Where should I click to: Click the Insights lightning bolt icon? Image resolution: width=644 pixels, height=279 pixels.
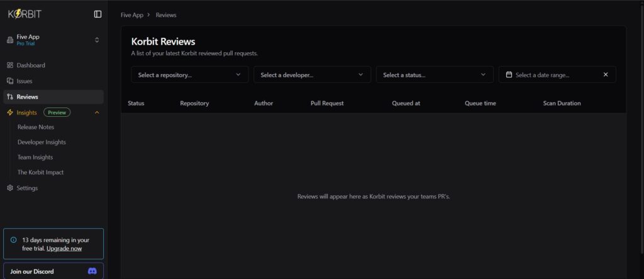(x=10, y=112)
